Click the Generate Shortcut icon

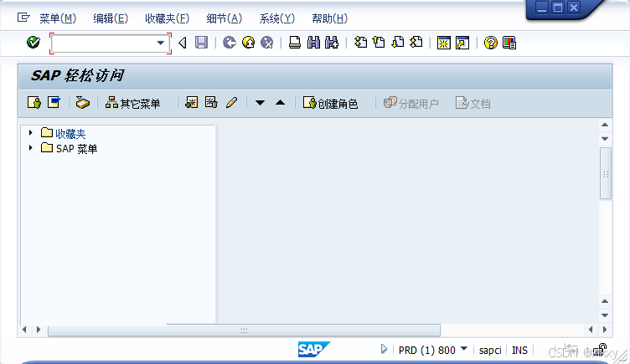coord(462,43)
